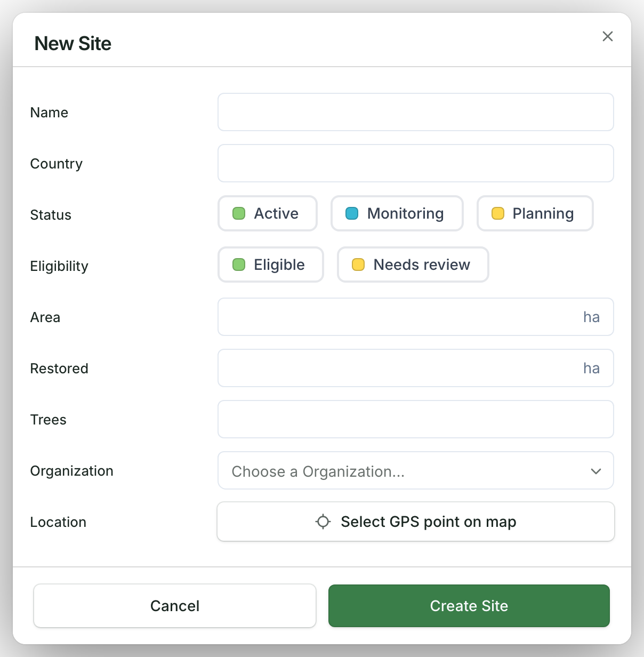Select Monitoring status option
Image resolution: width=644 pixels, height=657 pixels.
point(397,213)
